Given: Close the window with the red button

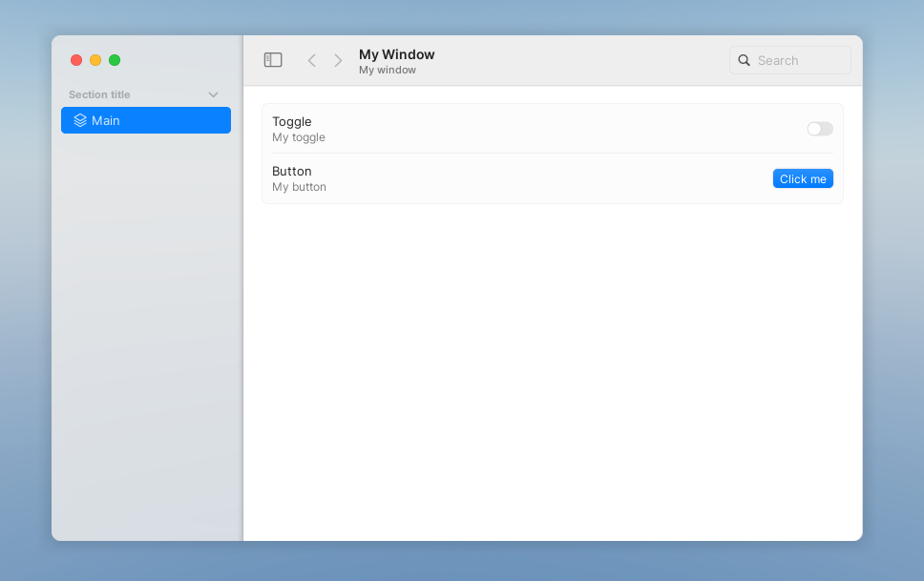Looking at the screenshot, I should [76, 60].
